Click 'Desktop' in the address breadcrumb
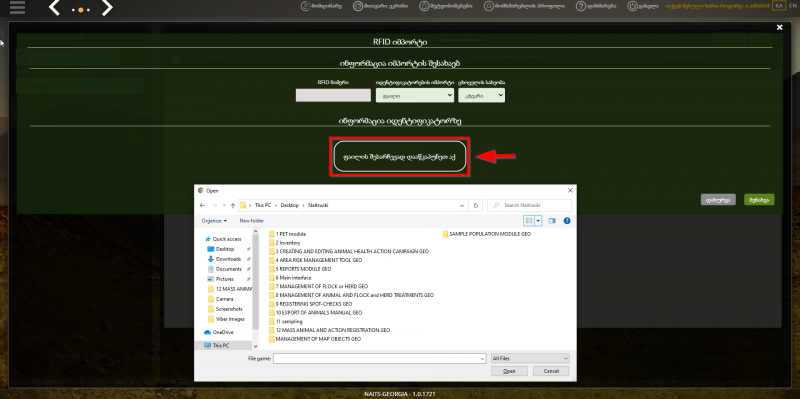Viewport: 800px width, 399px height. (289, 205)
